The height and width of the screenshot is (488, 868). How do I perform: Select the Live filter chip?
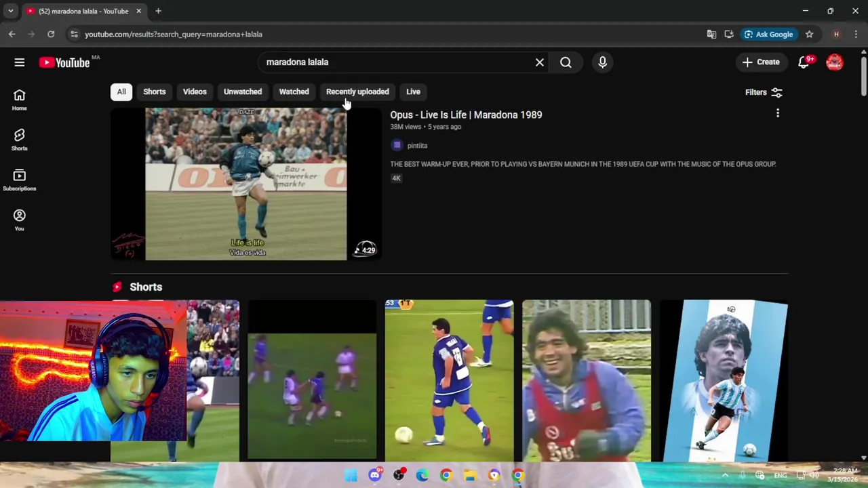413,91
